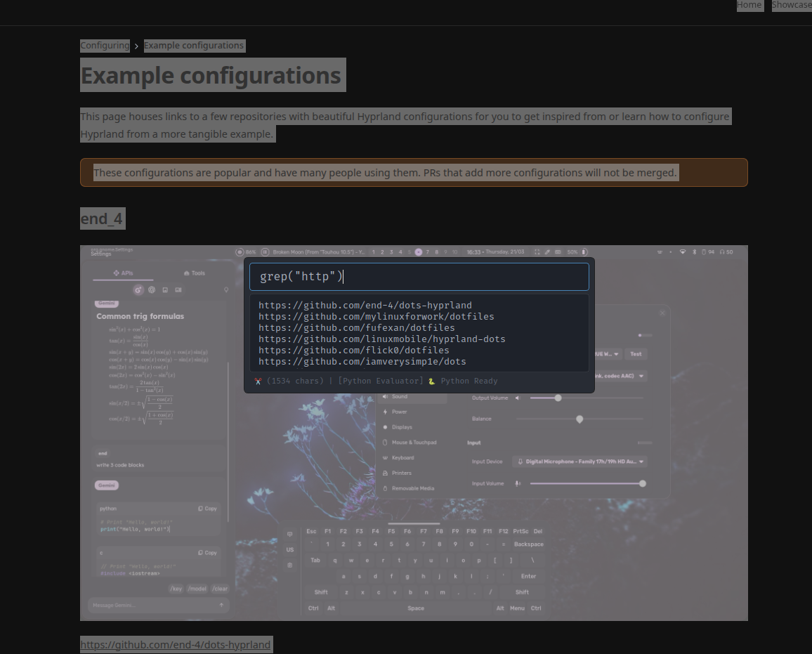Screen dimensions: 812x654
Task: Select workspace 8 in screenshot top bar
Action: [x=436, y=252]
